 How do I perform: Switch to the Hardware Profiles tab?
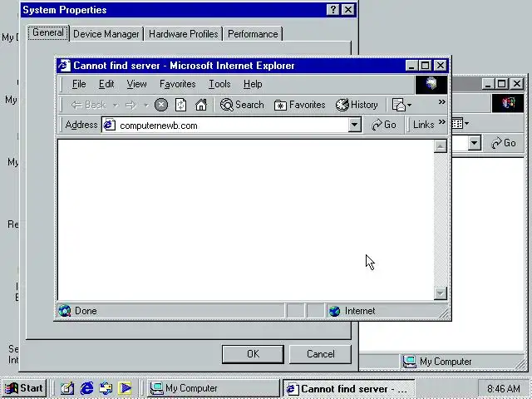click(x=183, y=34)
